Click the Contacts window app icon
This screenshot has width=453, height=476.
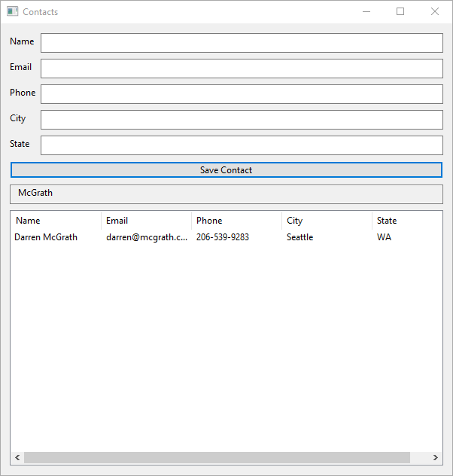pyautogui.click(x=13, y=11)
